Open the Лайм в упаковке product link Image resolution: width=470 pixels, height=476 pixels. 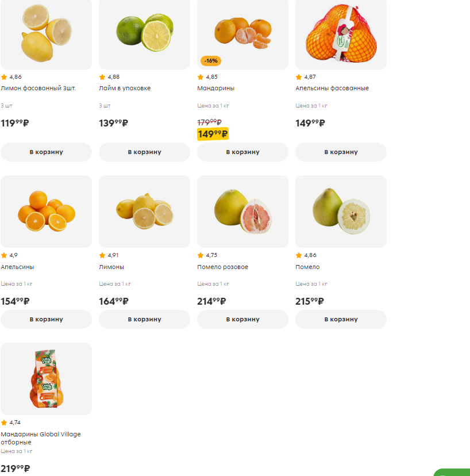125,89
